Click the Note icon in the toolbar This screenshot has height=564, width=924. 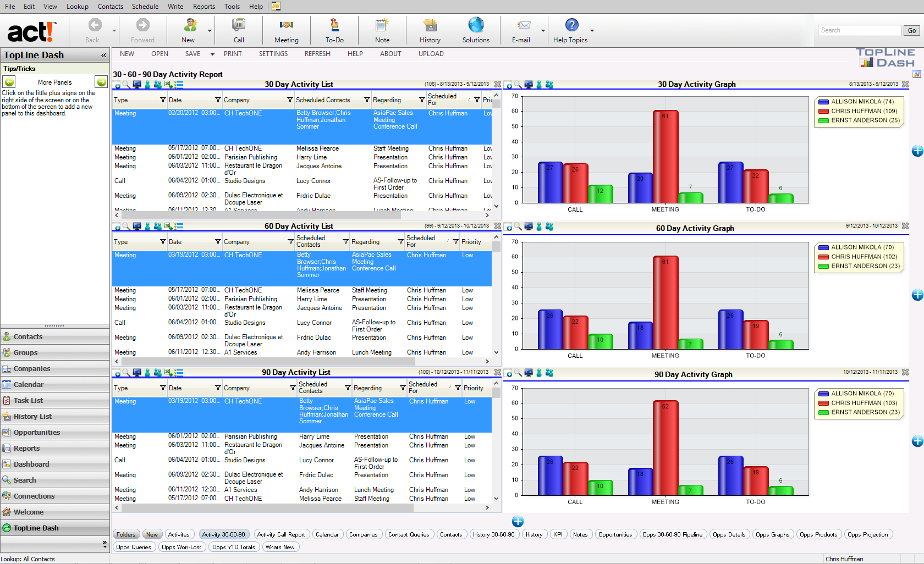pyautogui.click(x=382, y=25)
